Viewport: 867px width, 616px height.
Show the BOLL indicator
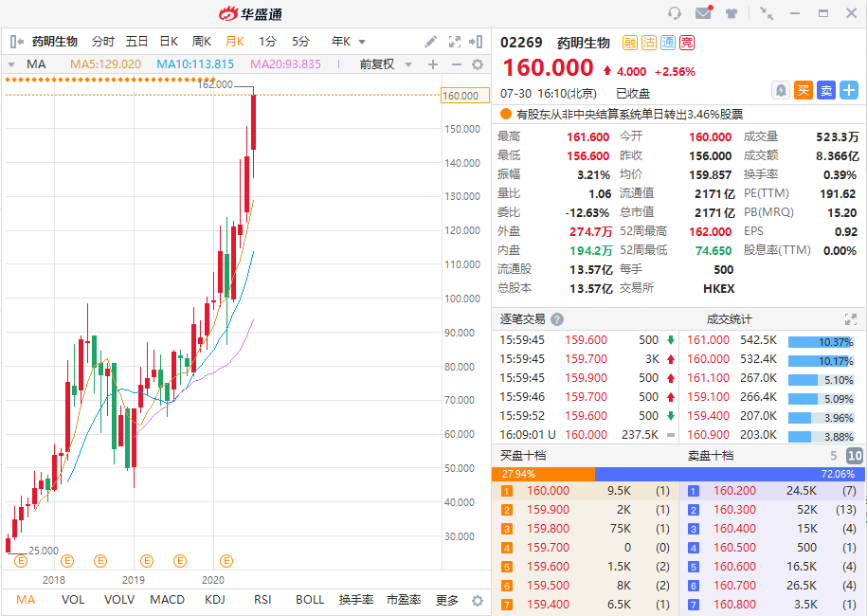(x=310, y=600)
